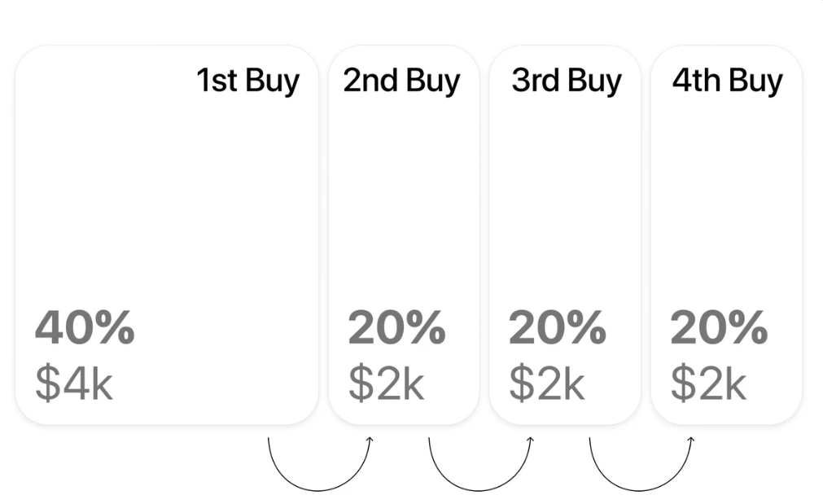Tap the 20% figure in the 4th Buy card
Image resolution: width=823 pixels, height=504 pixels.
coord(719,327)
